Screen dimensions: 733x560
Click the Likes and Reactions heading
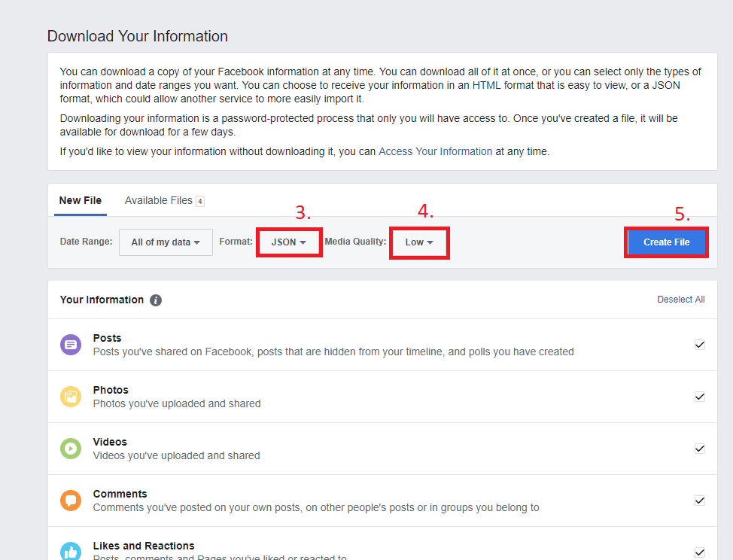click(x=144, y=546)
